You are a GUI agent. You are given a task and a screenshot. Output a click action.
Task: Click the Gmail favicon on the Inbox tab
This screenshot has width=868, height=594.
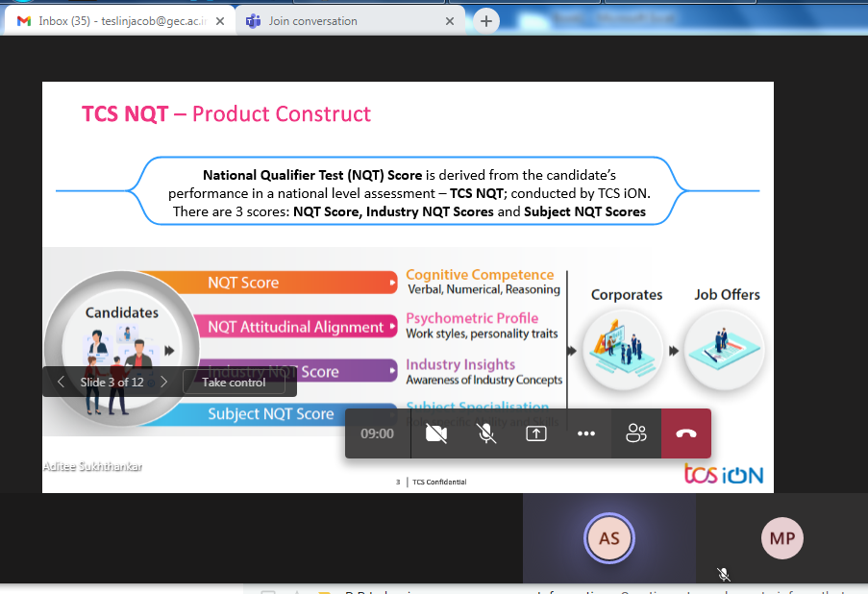pos(24,21)
